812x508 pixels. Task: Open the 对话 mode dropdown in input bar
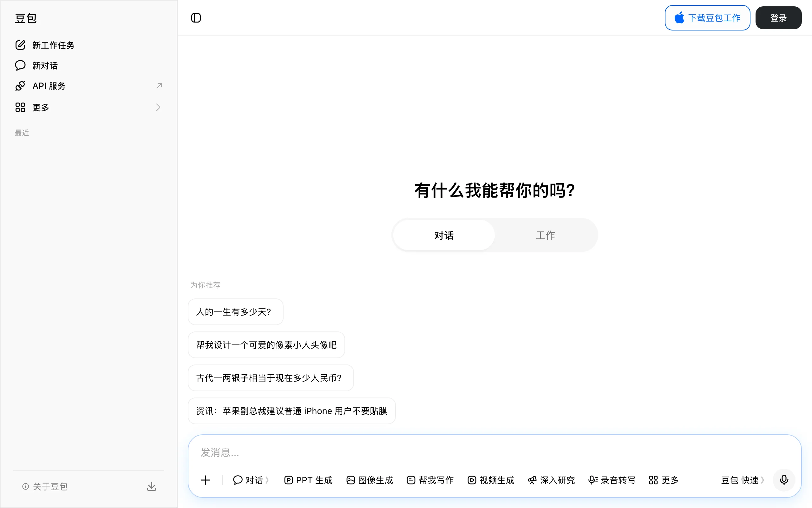pos(251,480)
